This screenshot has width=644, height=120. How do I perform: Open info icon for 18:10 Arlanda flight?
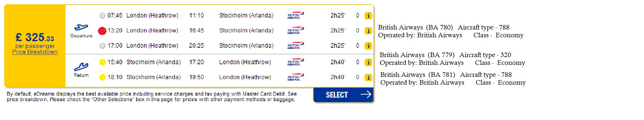pos(368,78)
